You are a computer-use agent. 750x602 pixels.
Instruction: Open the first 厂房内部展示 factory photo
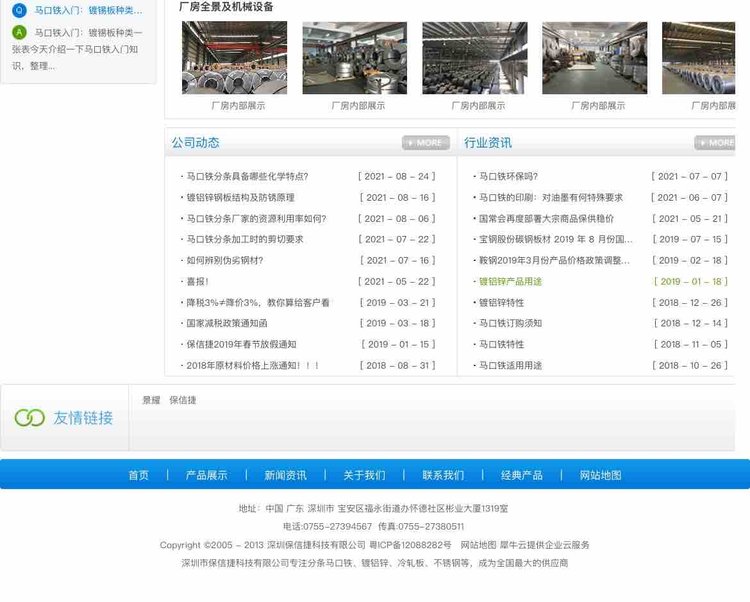coord(234,58)
